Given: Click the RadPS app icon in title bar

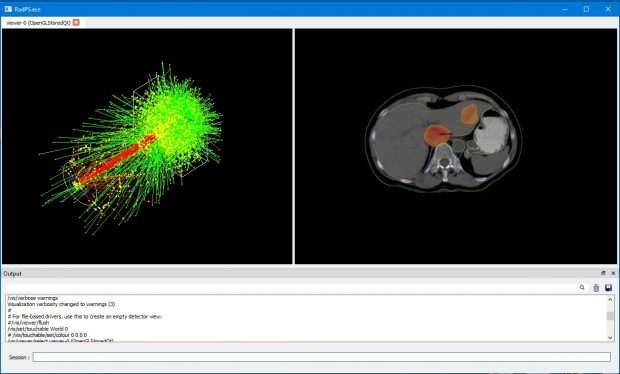Looking at the screenshot, I should pos(8,9).
